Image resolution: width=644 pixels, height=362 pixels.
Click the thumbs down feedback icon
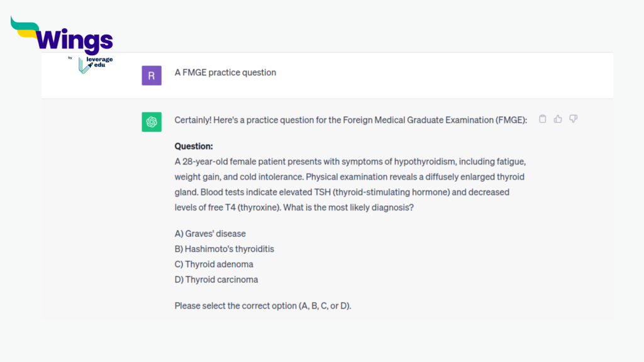point(573,119)
